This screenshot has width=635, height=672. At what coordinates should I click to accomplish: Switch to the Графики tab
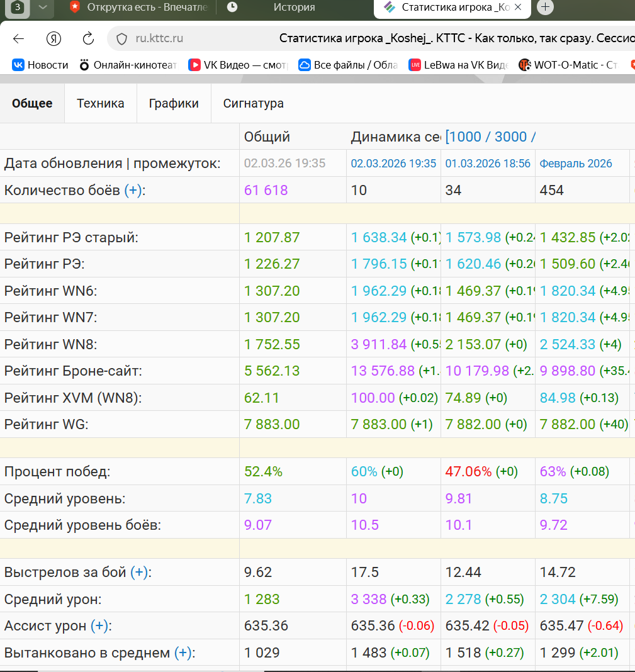coord(174,103)
